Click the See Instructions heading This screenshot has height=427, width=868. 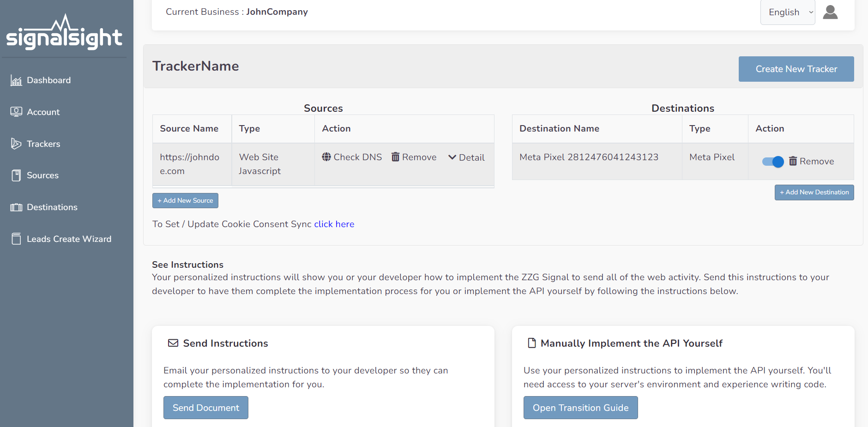point(188,265)
